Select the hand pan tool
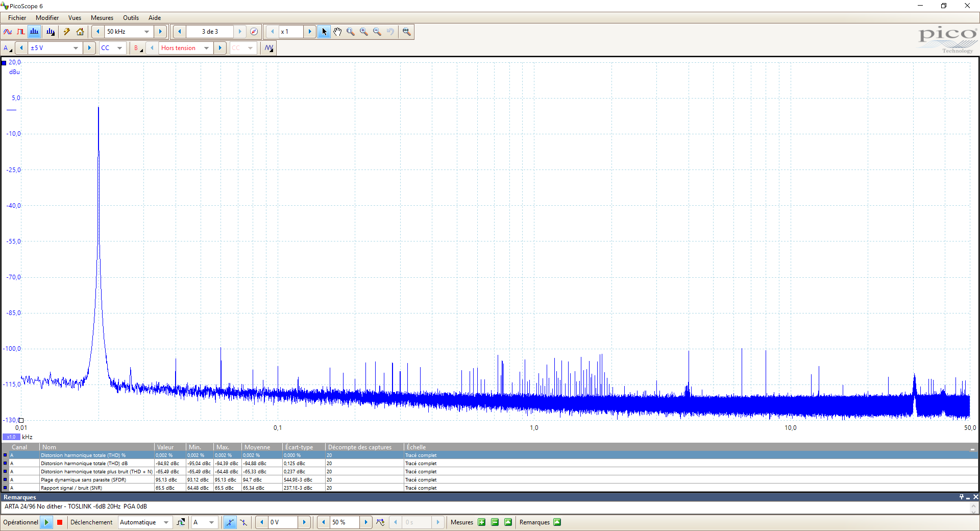The width and height of the screenshot is (980, 531). point(337,32)
